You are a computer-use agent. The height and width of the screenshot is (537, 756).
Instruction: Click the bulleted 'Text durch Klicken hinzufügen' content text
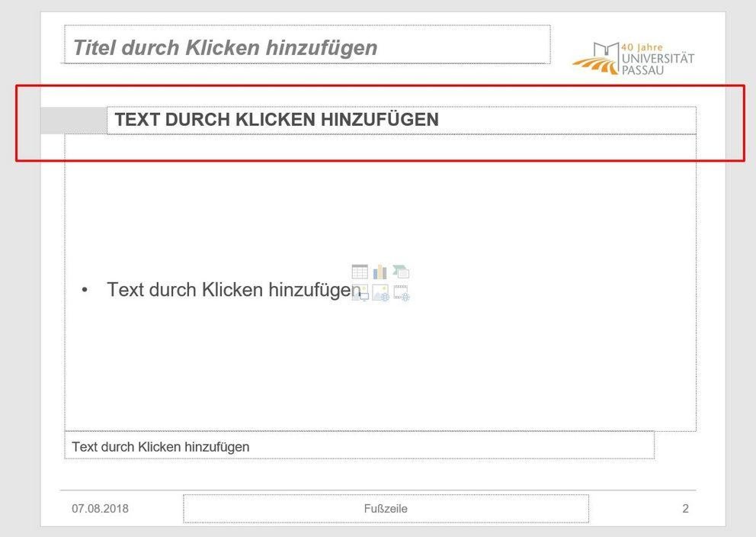(x=234, y=290)
